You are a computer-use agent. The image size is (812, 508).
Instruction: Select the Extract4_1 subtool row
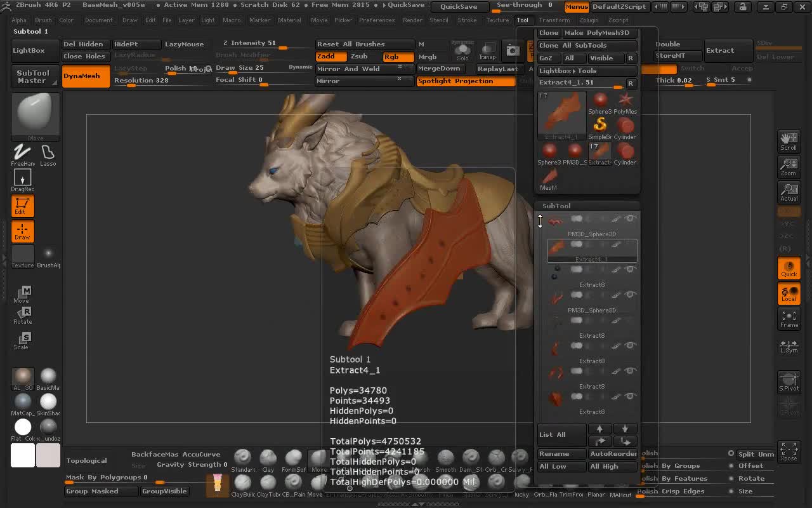pos(592,250)
